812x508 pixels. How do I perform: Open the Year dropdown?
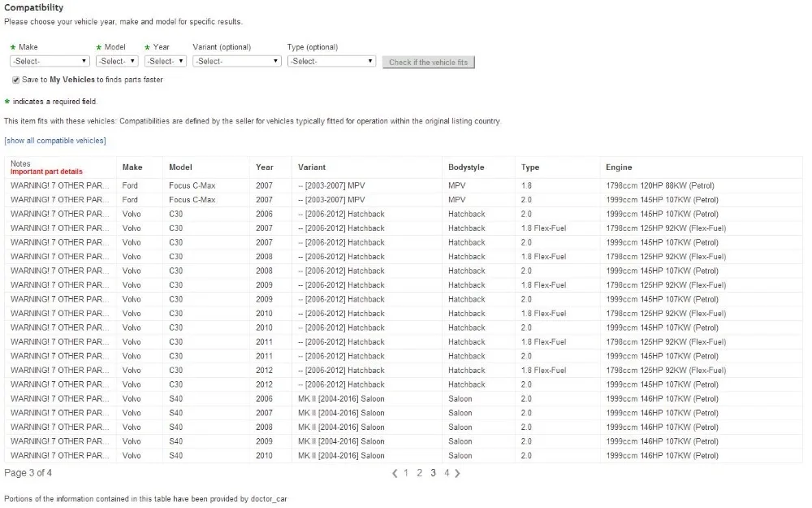165,61
